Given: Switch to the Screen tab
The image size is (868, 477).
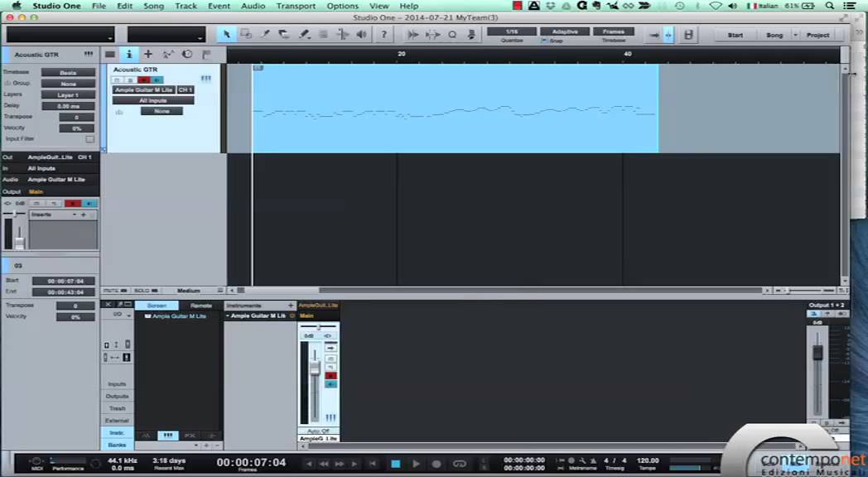Looking at the screenshot, I should [x=157, y=306].
